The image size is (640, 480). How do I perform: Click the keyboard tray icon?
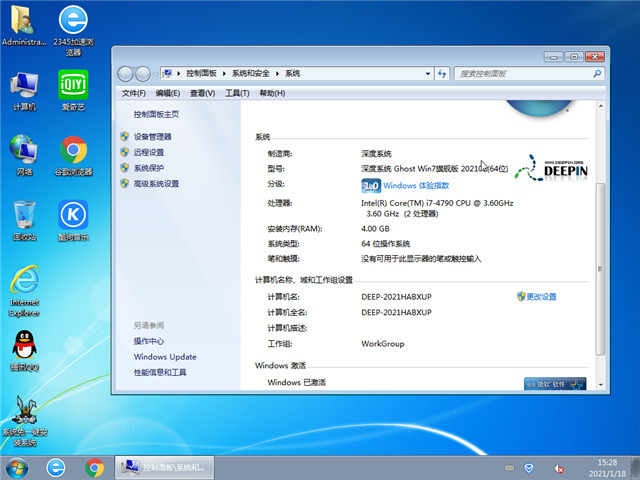509,468
